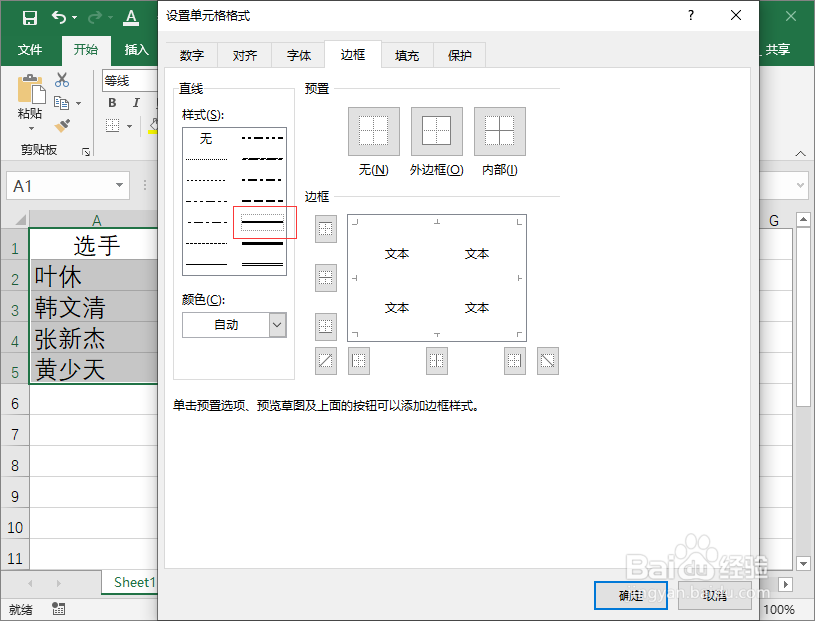Viewport: 815px width, 621px height.
Task: Open the Paste dropdown arrow
Action: [31, 128]
